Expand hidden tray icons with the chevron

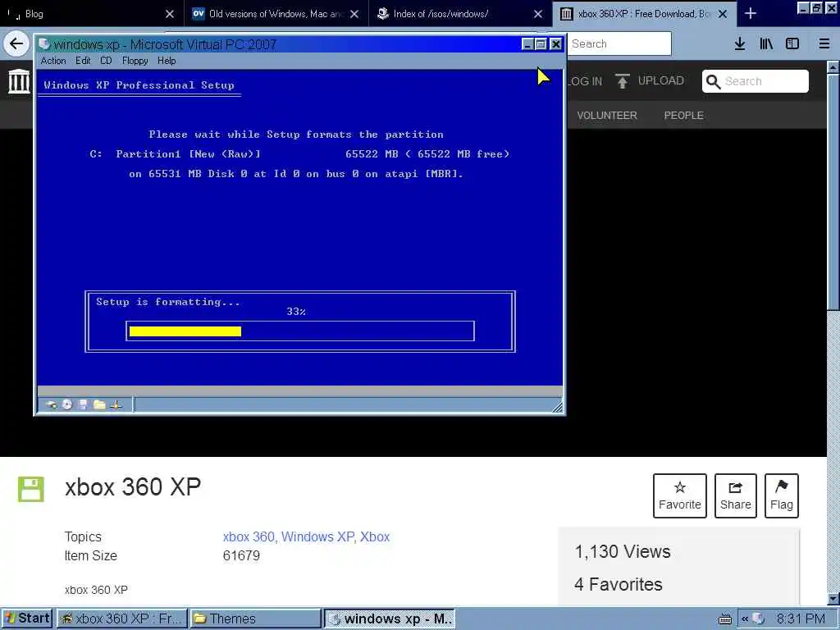coord(745,619)
